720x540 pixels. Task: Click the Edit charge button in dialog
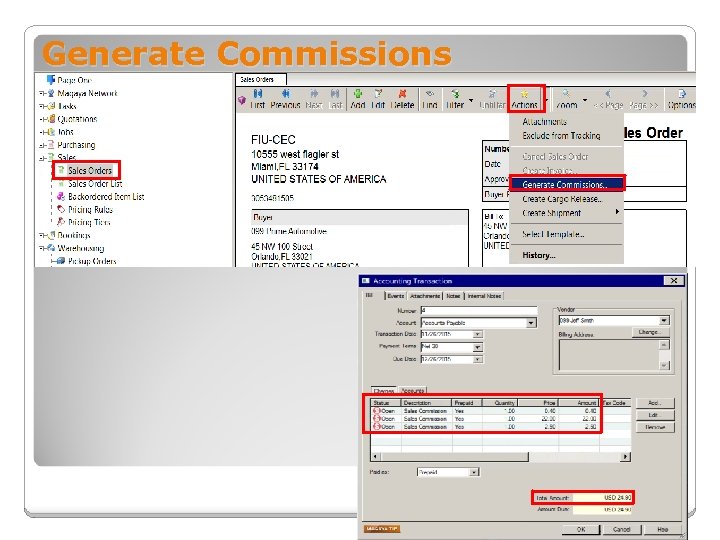tap(655, 415)
